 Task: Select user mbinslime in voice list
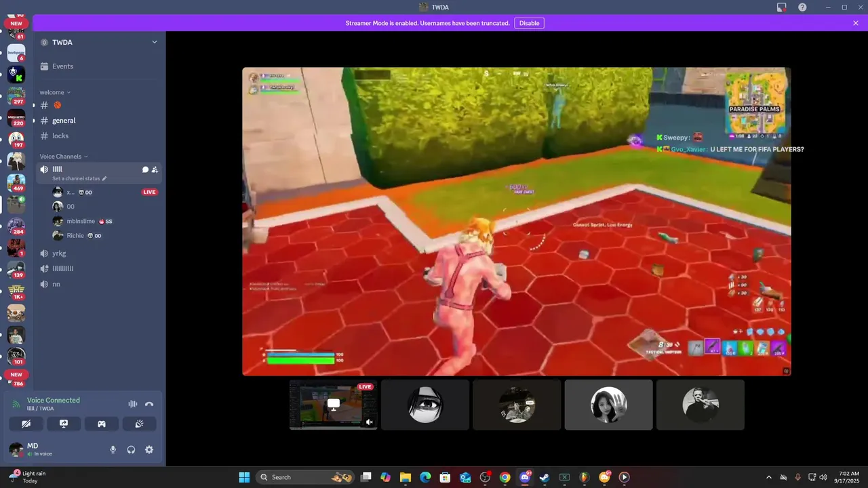click(x=105, y=221)
